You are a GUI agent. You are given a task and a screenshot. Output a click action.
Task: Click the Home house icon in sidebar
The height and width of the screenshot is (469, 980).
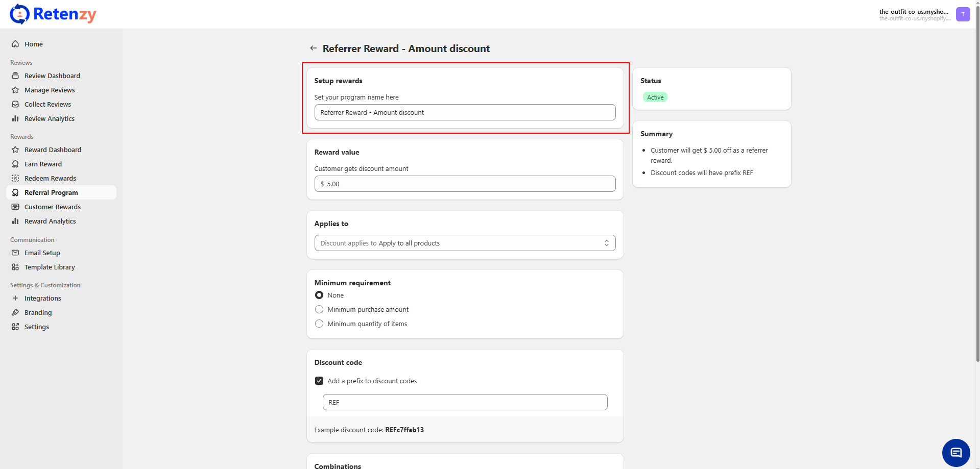point(15,44)
